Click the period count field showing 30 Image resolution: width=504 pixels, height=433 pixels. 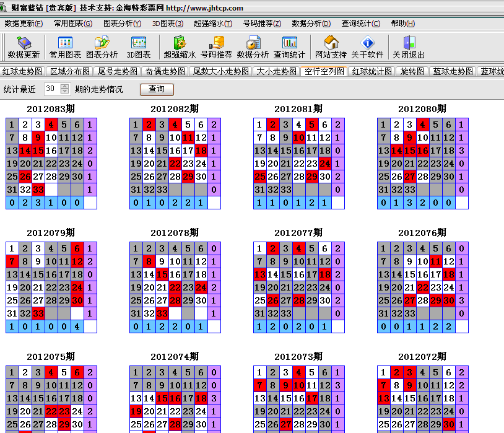tap(51, 89)
